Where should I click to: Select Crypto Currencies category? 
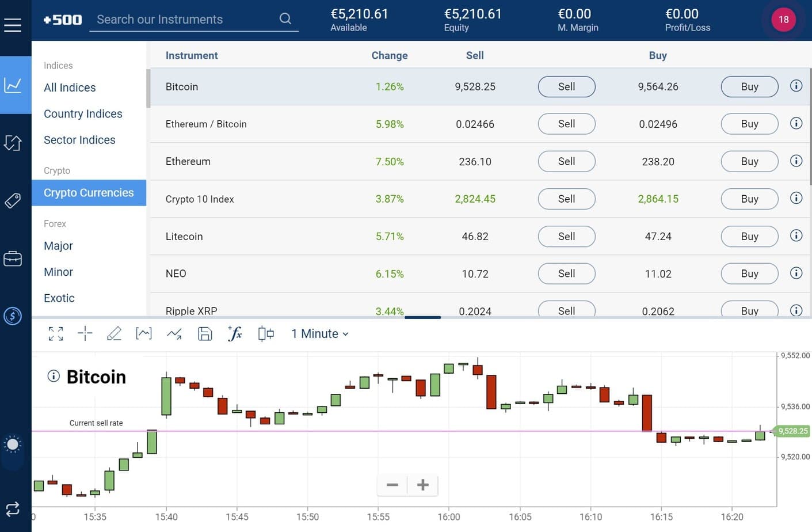tap(89, 193)
